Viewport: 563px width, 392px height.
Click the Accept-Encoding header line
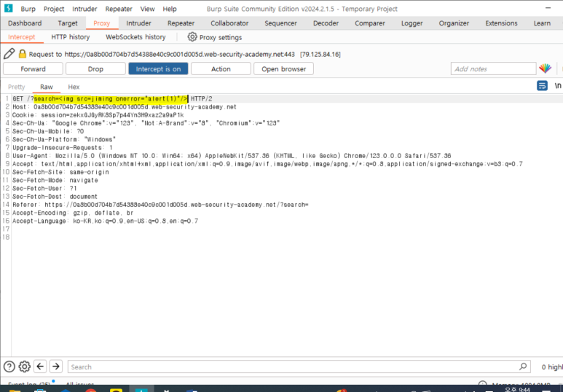[x=73, y=213]
